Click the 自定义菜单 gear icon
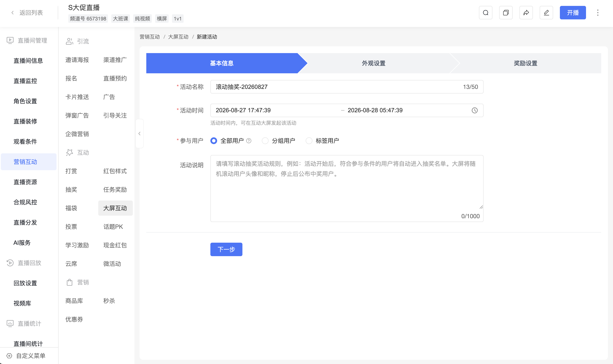This screenshot has height=364, width=613. [9, 356]
